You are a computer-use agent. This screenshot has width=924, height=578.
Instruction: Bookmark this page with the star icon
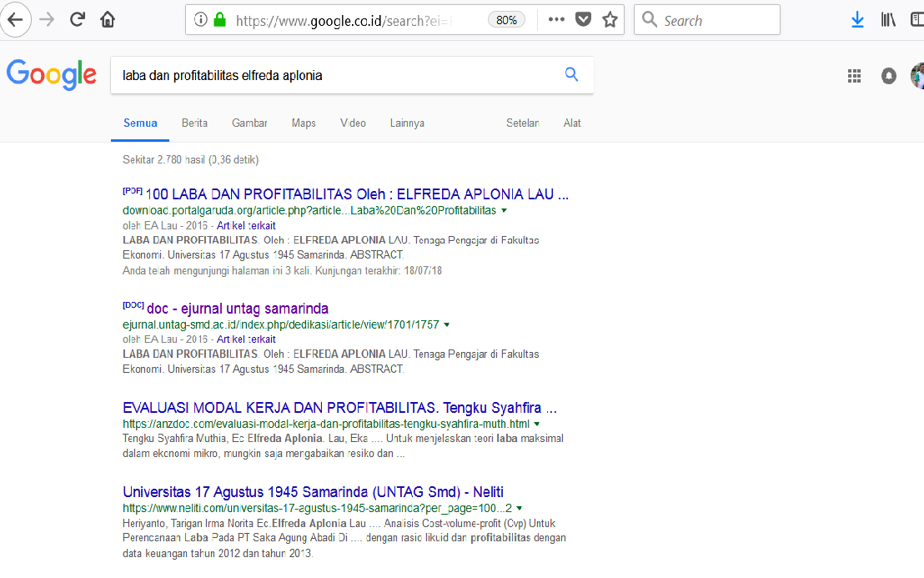click(610, 20)
